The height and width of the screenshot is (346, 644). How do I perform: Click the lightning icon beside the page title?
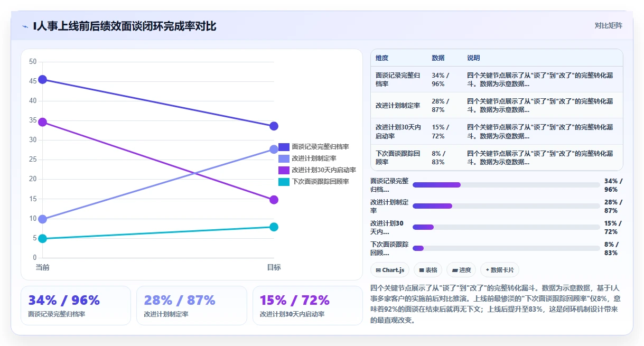point(25,26)
